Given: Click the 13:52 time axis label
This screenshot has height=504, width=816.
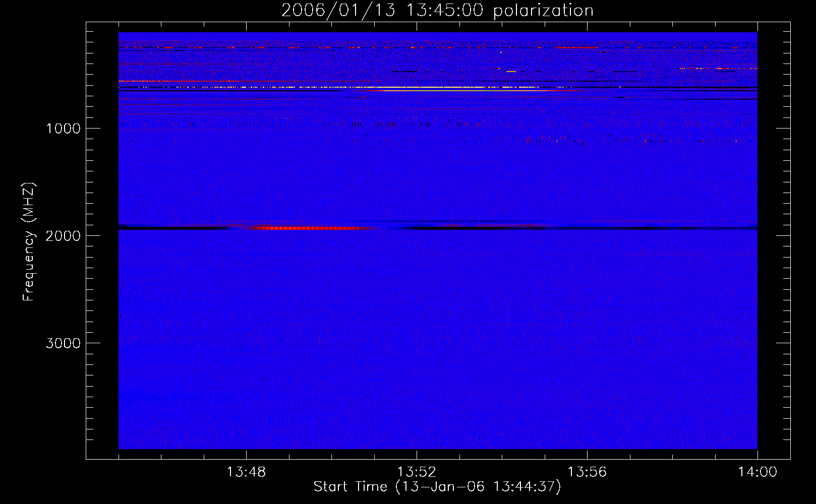Looking at the screenshot, I should point(417,472).
